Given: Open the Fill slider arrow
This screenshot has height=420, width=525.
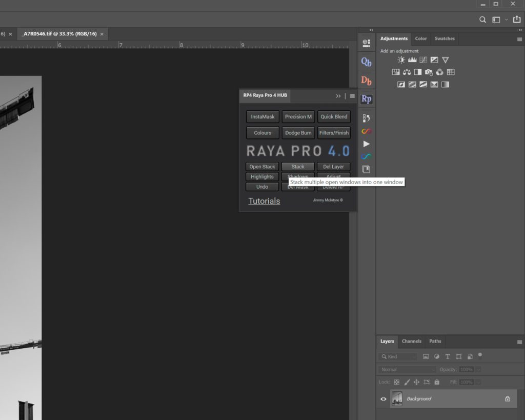Looking at the screenshot, I should click(478, 382).
